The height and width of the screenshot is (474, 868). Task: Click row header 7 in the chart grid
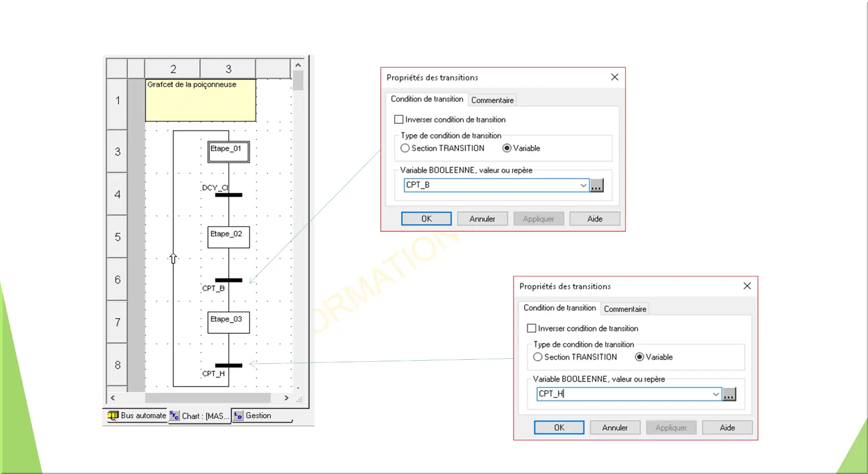pos(117,322)
